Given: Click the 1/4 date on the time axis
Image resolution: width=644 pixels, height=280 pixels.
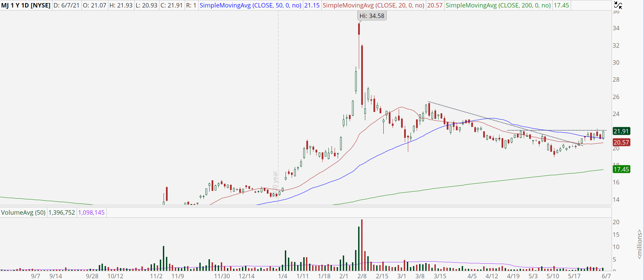Looking at the screenshot, I should click(283, 276).
